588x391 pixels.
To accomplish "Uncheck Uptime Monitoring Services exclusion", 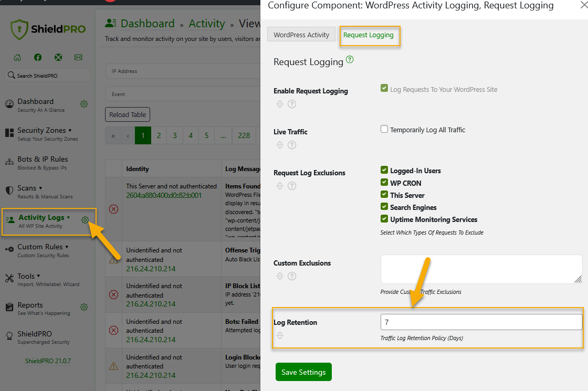I will [384, 218].
